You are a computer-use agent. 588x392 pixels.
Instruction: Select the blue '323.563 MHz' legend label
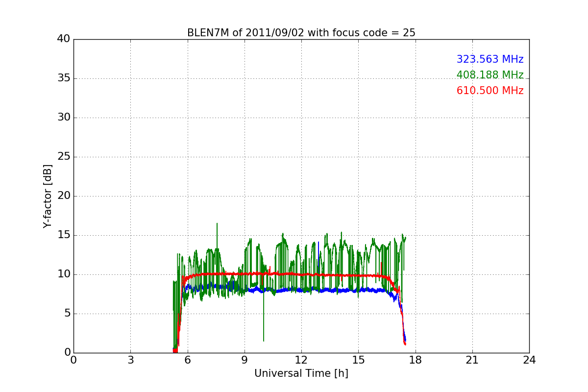pos(490,59)
